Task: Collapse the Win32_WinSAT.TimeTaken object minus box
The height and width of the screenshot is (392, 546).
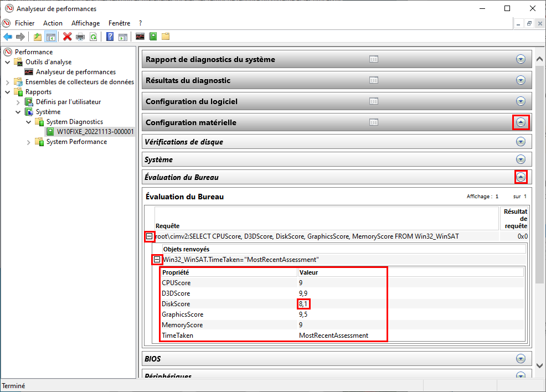Action: (157, 260)
